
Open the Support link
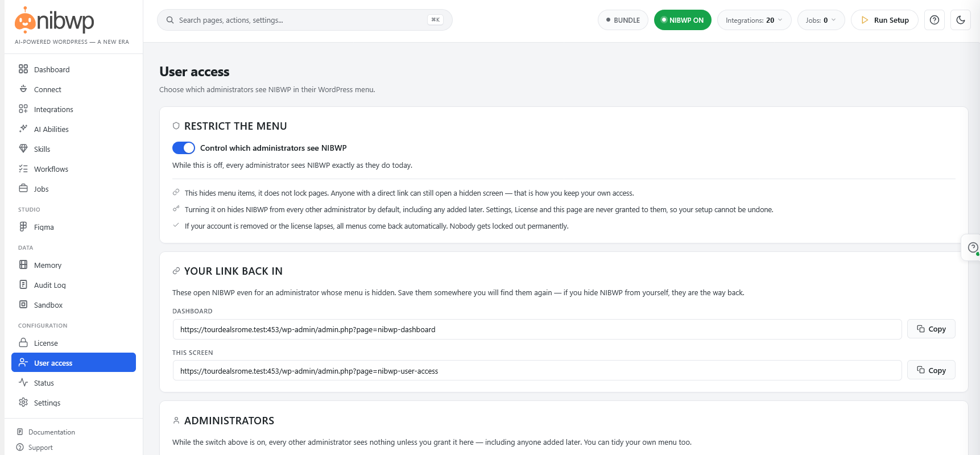tap(40, 448)
